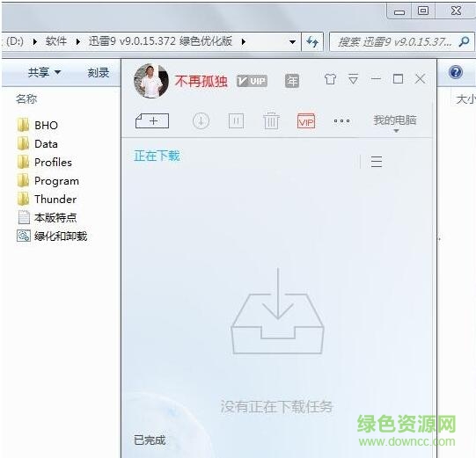
Task: Select the 本版特点 text file
Action: 47,217
